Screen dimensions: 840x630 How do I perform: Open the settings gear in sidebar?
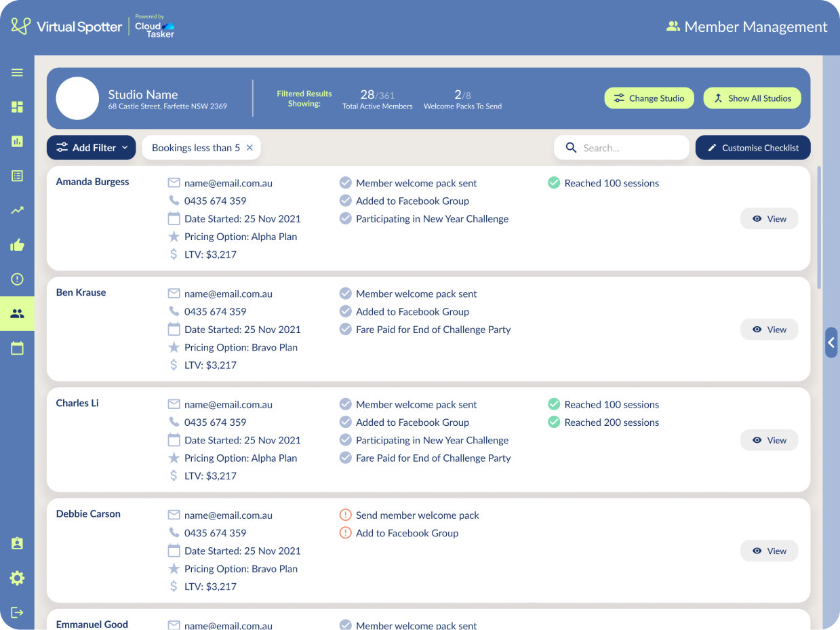[17, 578]
